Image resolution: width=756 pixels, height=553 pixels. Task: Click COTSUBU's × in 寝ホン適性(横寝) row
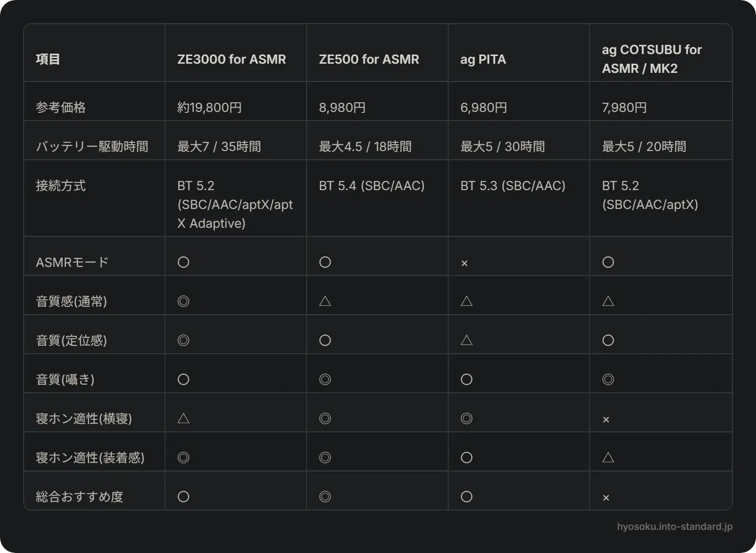point(606,419)
